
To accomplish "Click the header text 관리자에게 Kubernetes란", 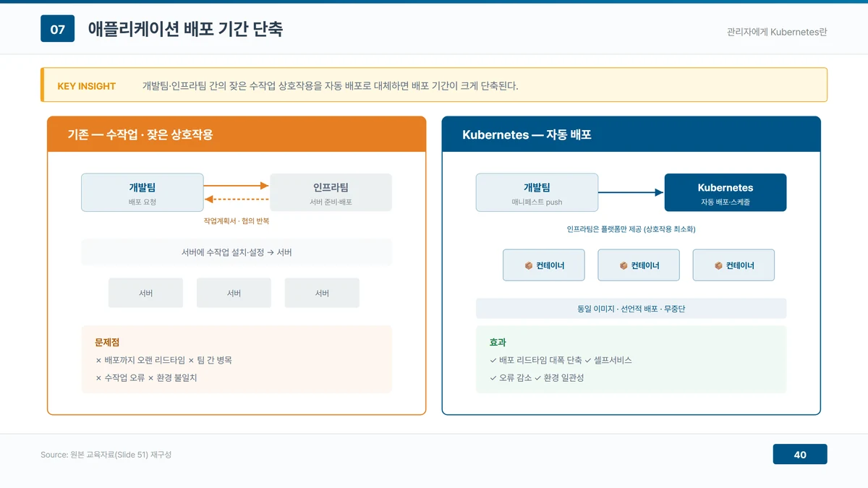I will point(777,32).
